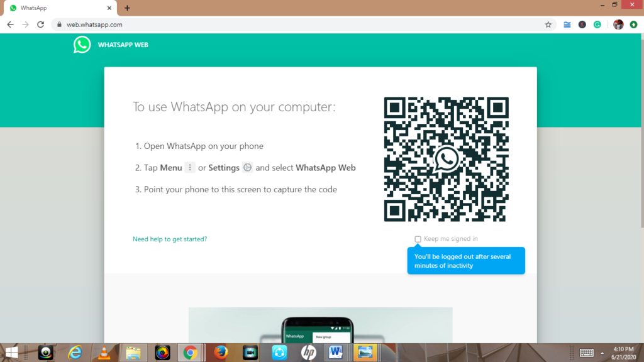Viewport: 644px width, 362px height.
Task: Close the WhatsApp browser tab
Action: pyautogui.click(x=109, y=8)
